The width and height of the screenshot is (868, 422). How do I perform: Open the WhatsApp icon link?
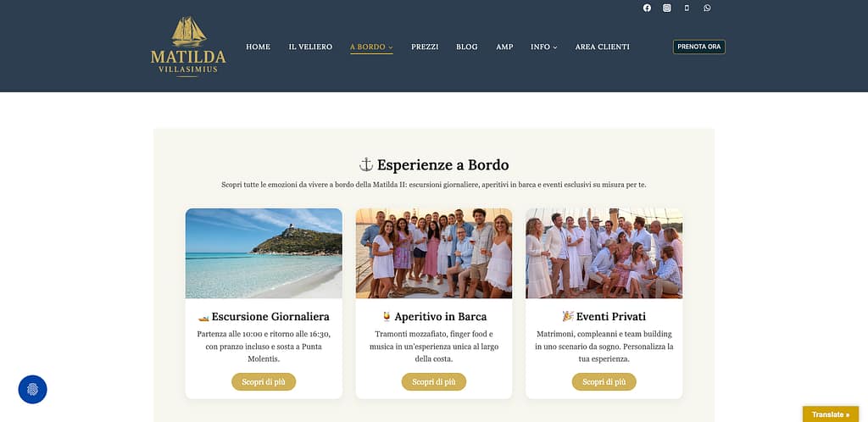point(707,8)
